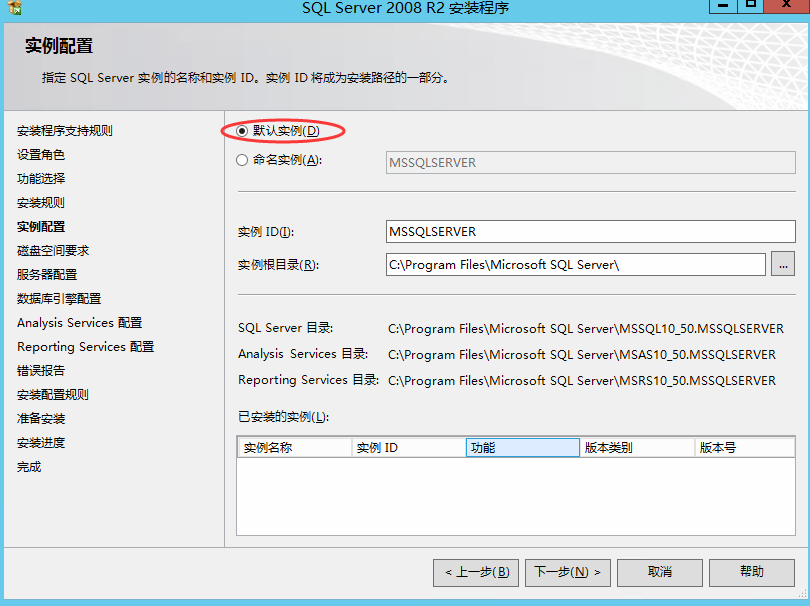Select 服务器配置 step in sidebar
The height and width of the screenshot is (606, 810).
pyautogui.click(x=47, y=275)
